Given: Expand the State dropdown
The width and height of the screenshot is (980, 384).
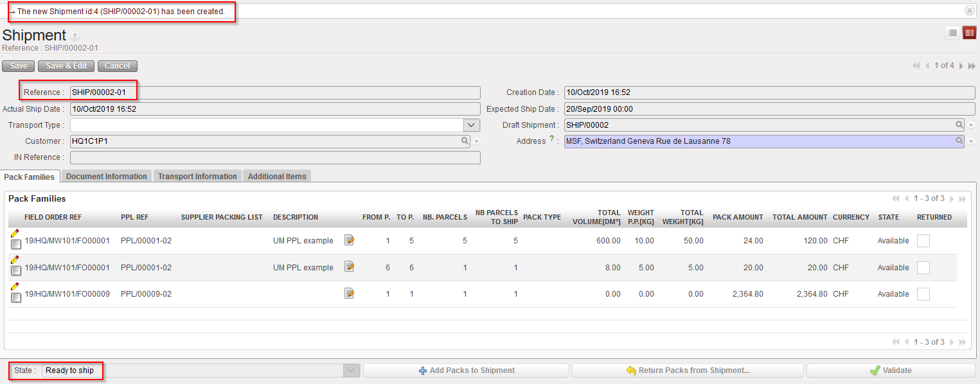Looking at the screenshot, I should [x=351, y=371].
